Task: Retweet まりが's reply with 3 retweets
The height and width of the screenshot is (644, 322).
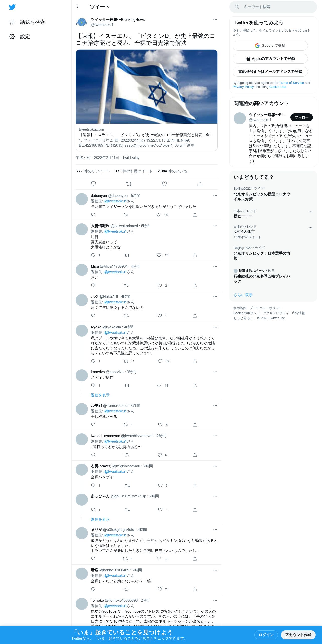Action: [x=125, y=559]
